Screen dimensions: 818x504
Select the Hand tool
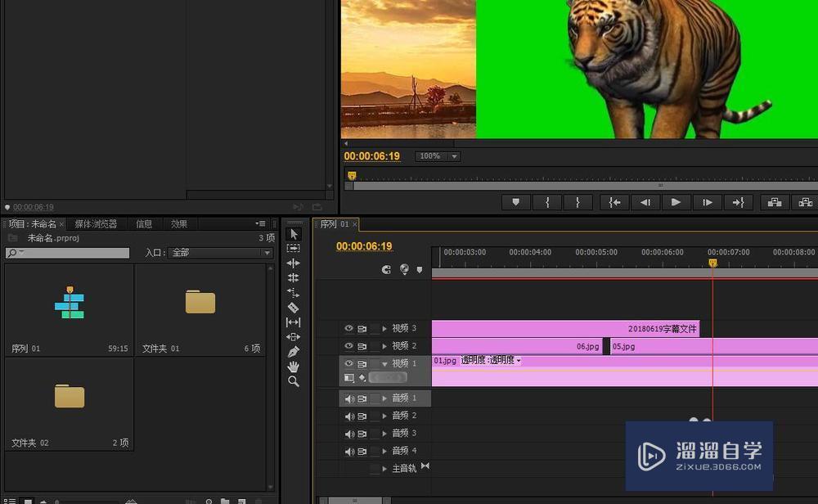tap(294, 367)
